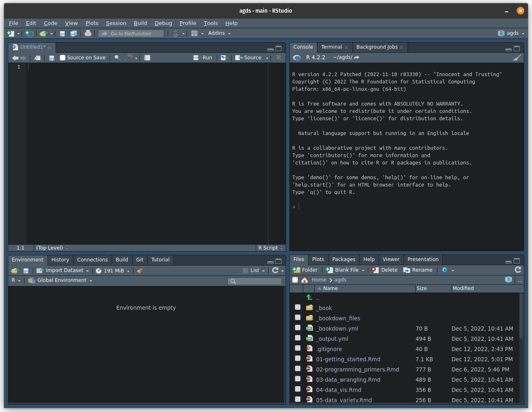The width and height of the screenshot is (532, 412).
Task: Click the find/replace magnifier icon in editor
Action: point(117,58)
